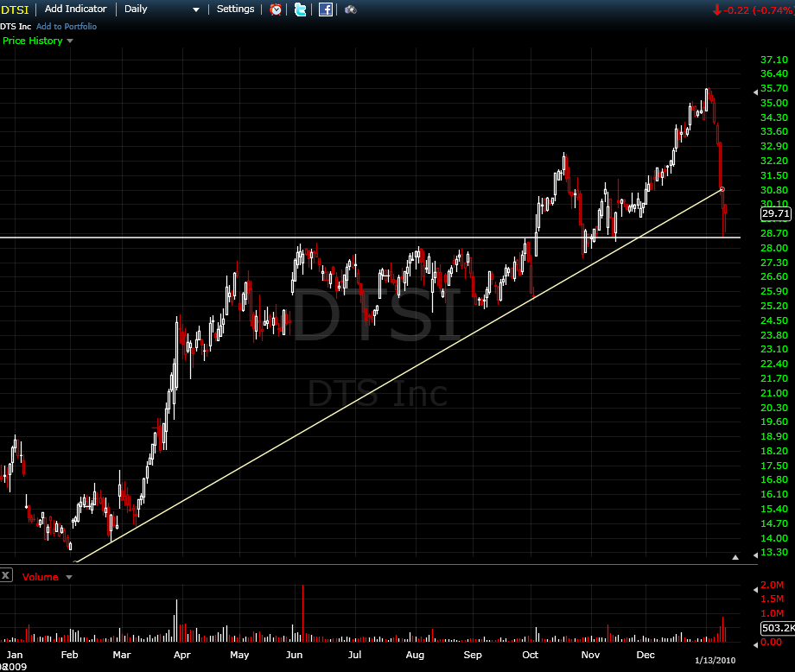Click the up-arrow panel resize icon

(735, 557)
